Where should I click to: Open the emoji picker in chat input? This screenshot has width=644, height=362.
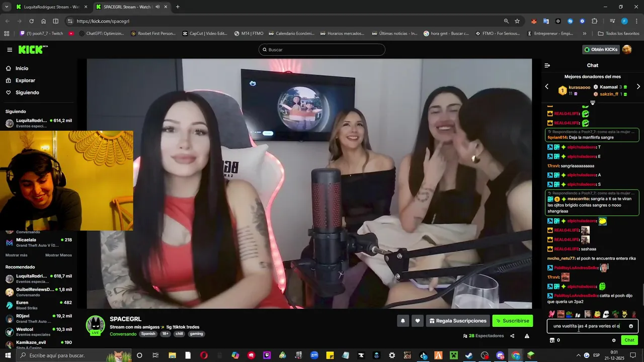point(631,326)
